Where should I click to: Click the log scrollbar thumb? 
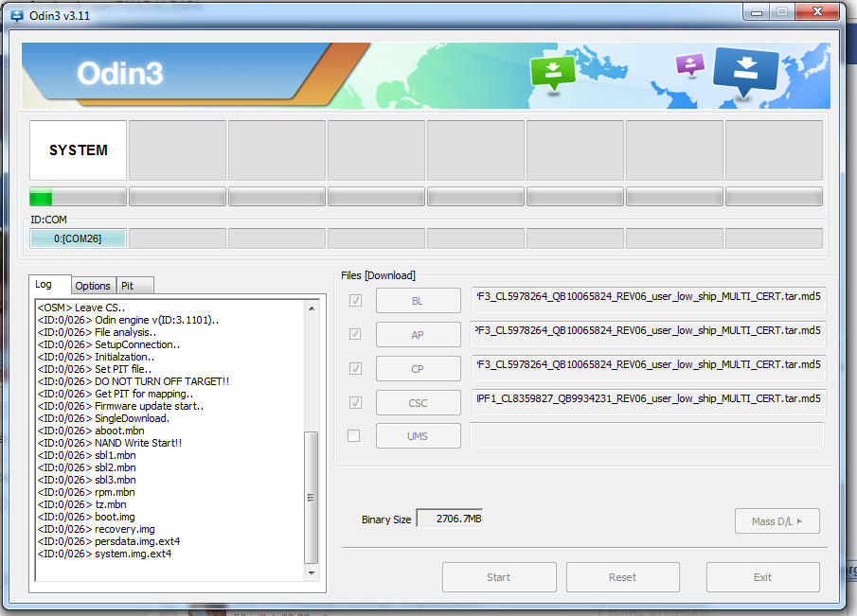click(x=311, y=498)
